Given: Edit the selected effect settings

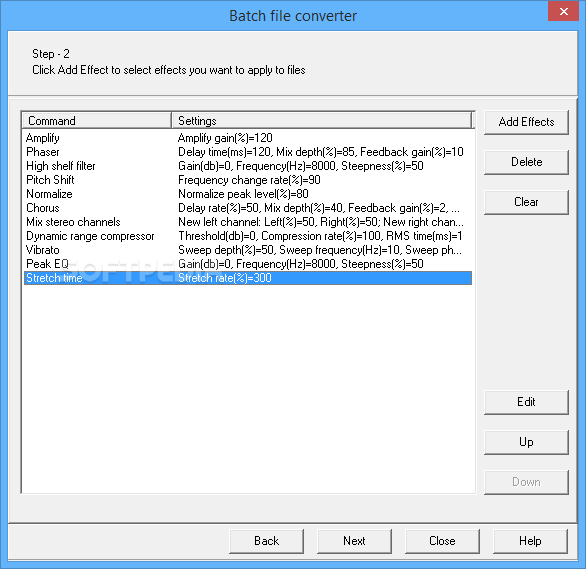Looking at the screenshot, I should [526, 402].
